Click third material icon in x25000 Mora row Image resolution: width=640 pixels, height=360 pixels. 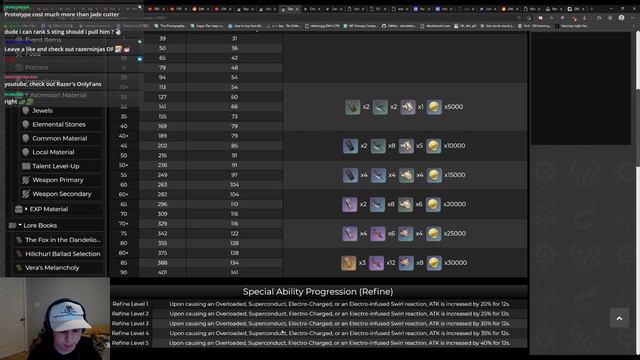click(x=406, y=233)
